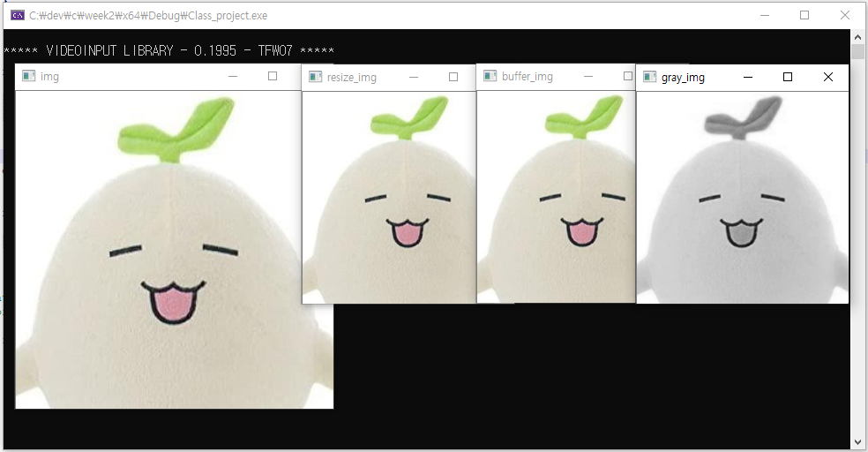This screenshot has height=452, width=868.
Task: Click the buffer_img window's title icon
Action: coord(490,76)
